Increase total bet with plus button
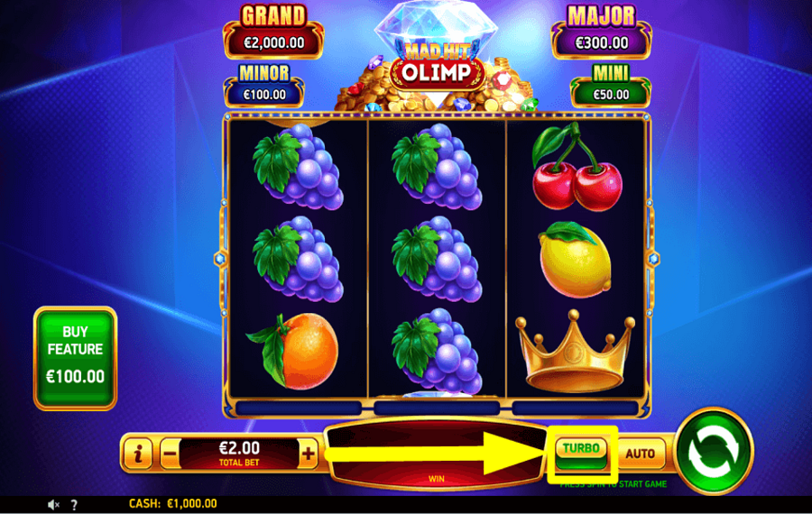Viewport: 812px width, 514px height. click(x=309, y=454)
